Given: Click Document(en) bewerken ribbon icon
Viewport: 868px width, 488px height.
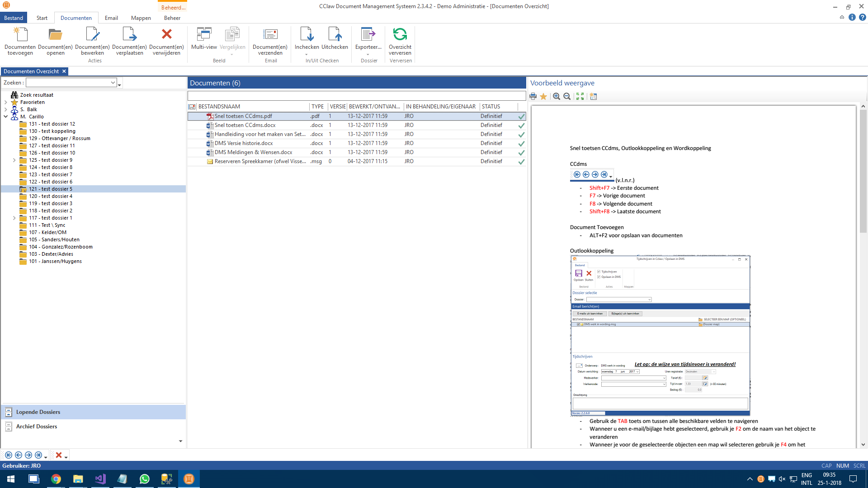Looking at the screenshot, I should (x=92, y=35).
